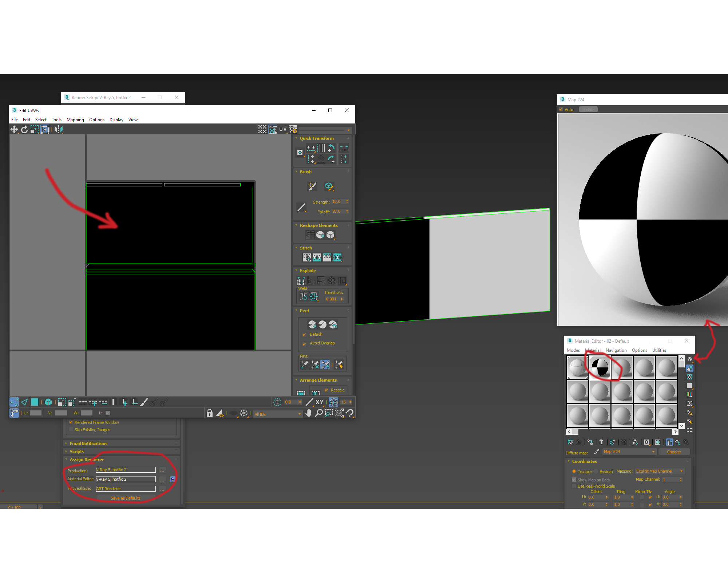
Task: Open the Mapping menu in Edit UVWs
Action: pos(75,119)
